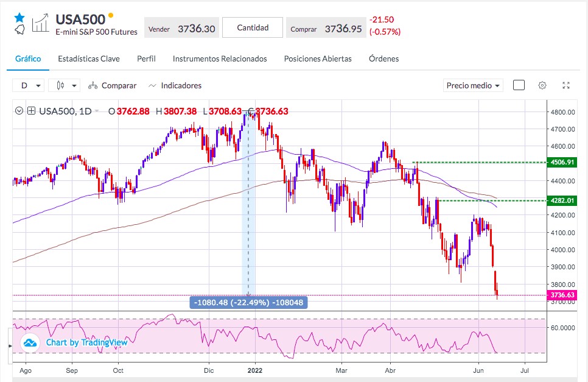The image size is (588, 382).
Task: Open the dropdown arrow after USA500, 1D
Action: click(97, 111)
